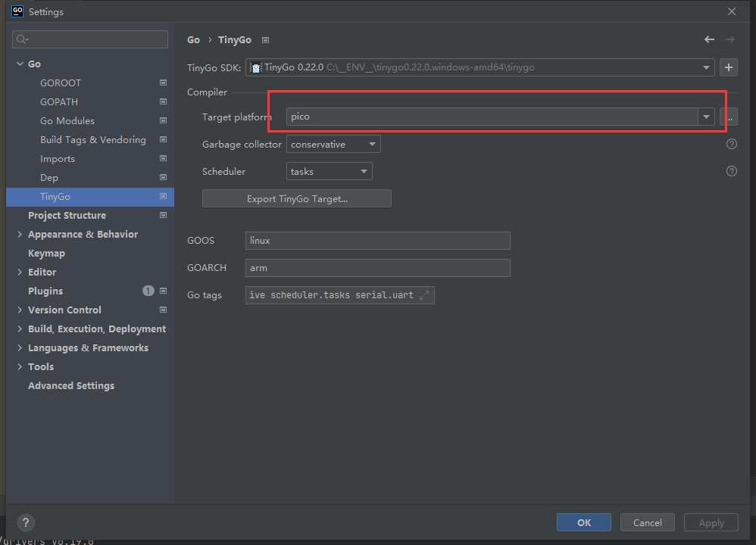756x545 pixels.
Task: Click the project-level icon on TinyGo row
Action: coord(164,196)
